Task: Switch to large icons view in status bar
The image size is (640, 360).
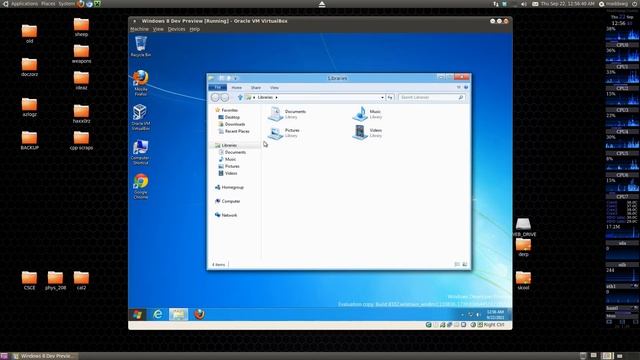Action: (464, 264)
